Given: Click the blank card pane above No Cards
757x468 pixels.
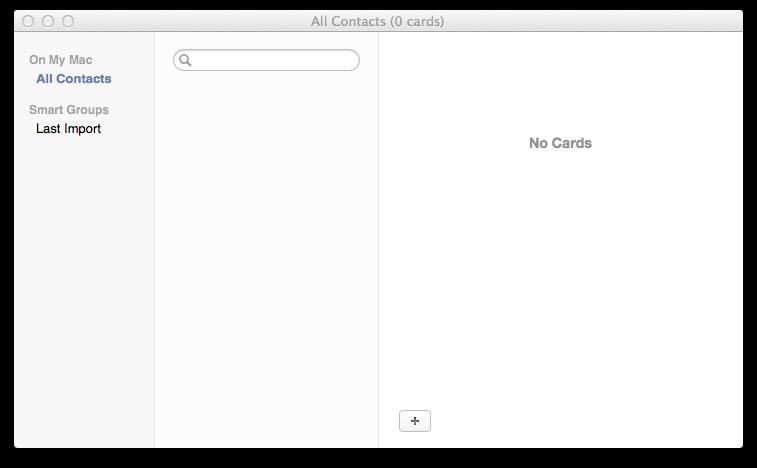Looking at the screenshot, I should 560,82.
